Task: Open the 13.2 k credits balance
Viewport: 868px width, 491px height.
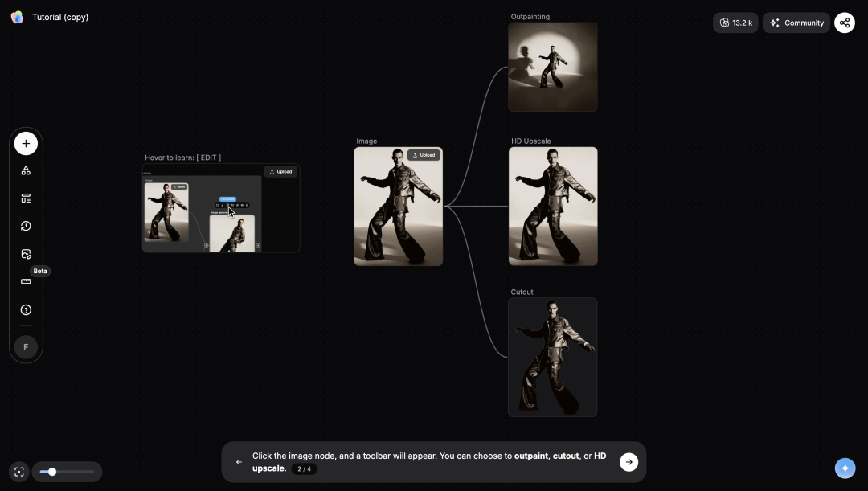Action: point(735,23)
